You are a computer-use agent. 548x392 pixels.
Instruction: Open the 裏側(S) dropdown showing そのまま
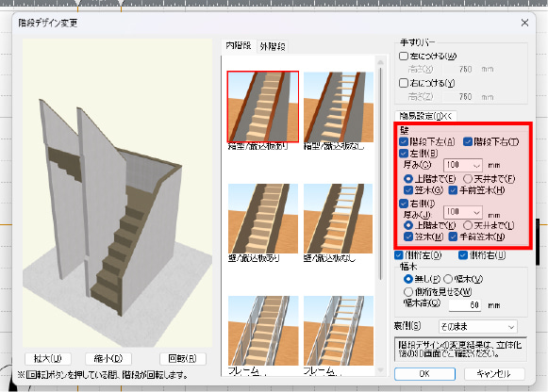(x=478, y=327)
